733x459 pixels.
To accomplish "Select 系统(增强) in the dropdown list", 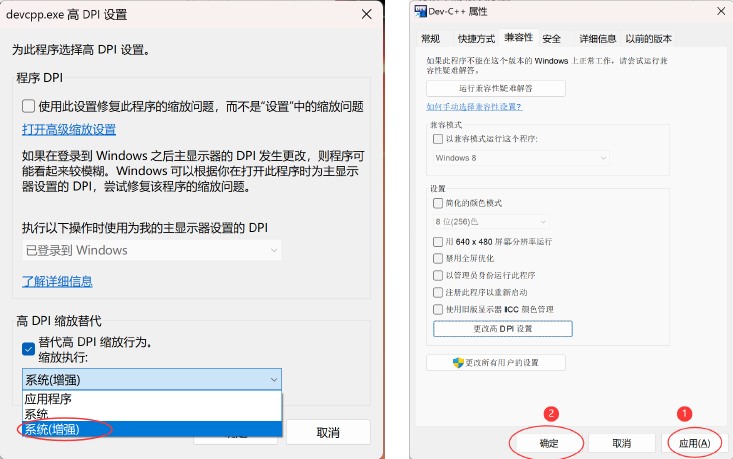I will [152, 429].
